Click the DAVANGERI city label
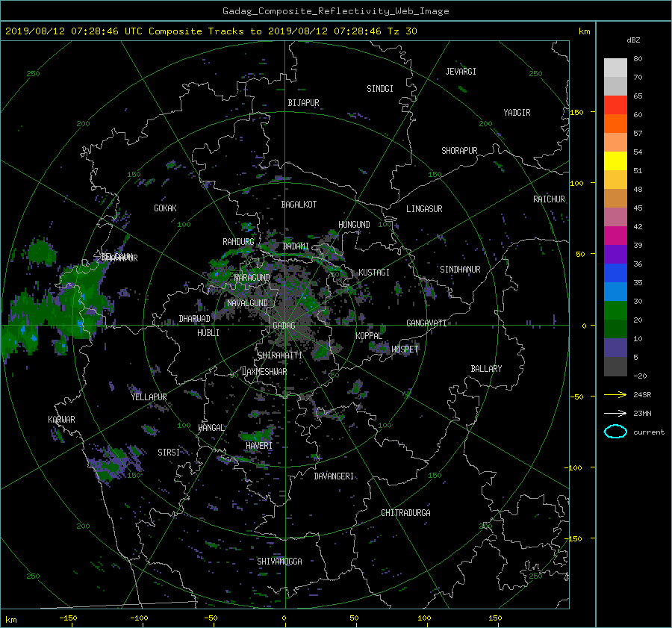Image resolution: width=672 pixels, height=628 pixels. coord(334,476)
